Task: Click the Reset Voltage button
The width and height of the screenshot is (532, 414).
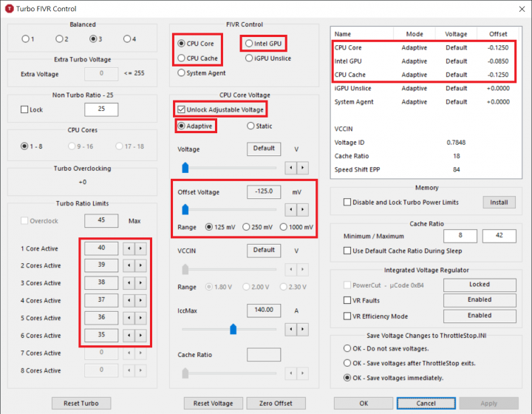Action: click(x=213, y=403)
